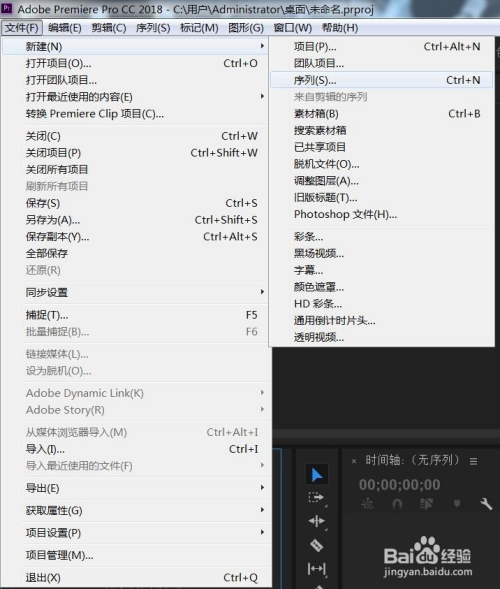
Task: Open the 剪辑(C) menu
Action: click(x=109, y=28)
